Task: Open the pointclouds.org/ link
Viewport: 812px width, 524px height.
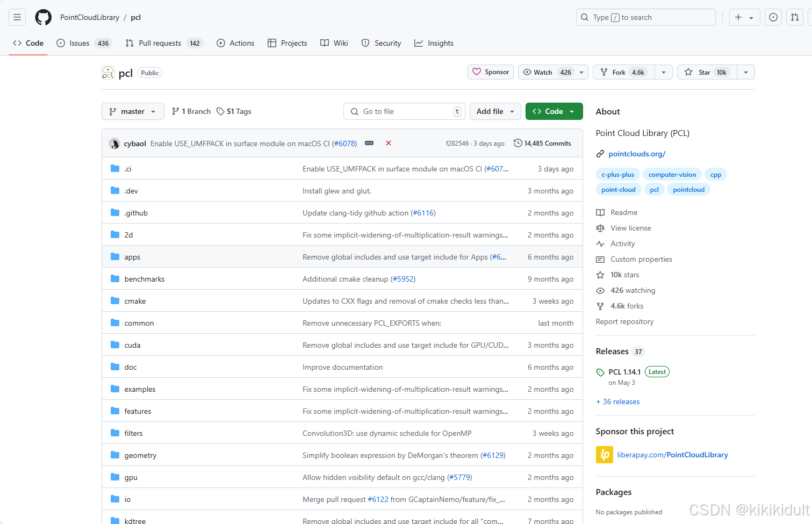Action: [637, 154]
